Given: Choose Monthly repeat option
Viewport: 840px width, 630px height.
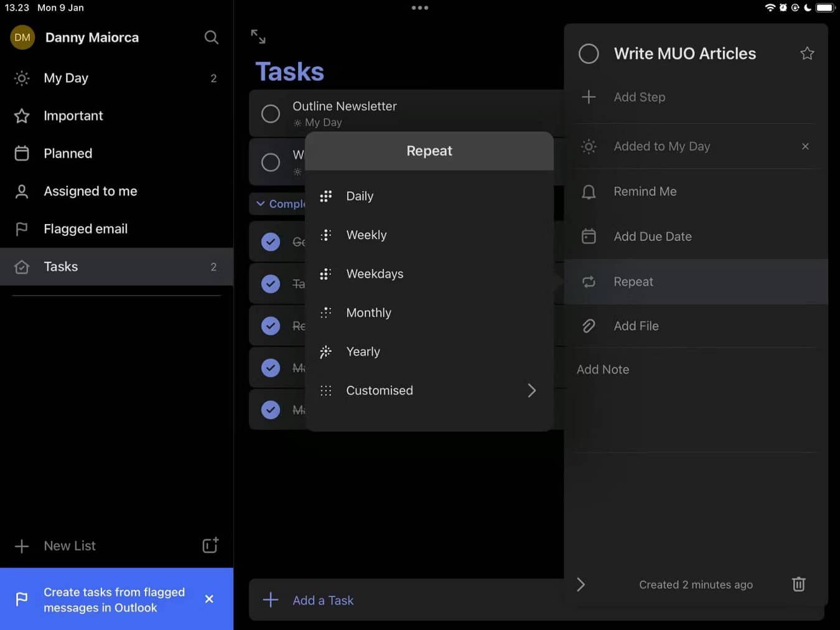Looking at the screenshot, I should coord(368,313).
